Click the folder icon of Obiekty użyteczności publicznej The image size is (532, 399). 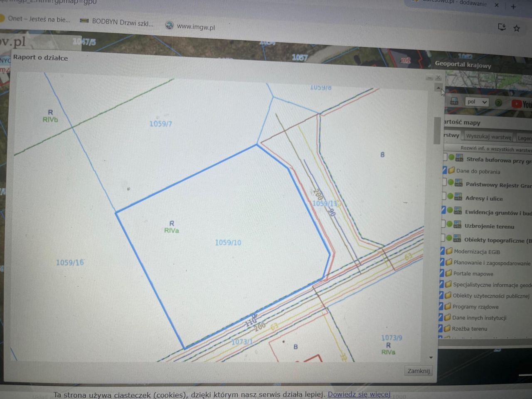tap(448, 295)
